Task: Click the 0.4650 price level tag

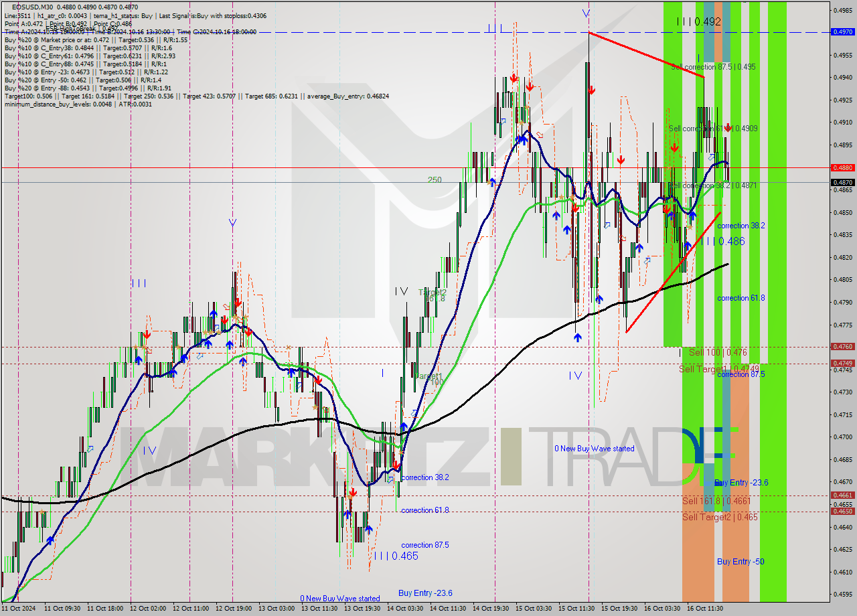Action: 842,511
